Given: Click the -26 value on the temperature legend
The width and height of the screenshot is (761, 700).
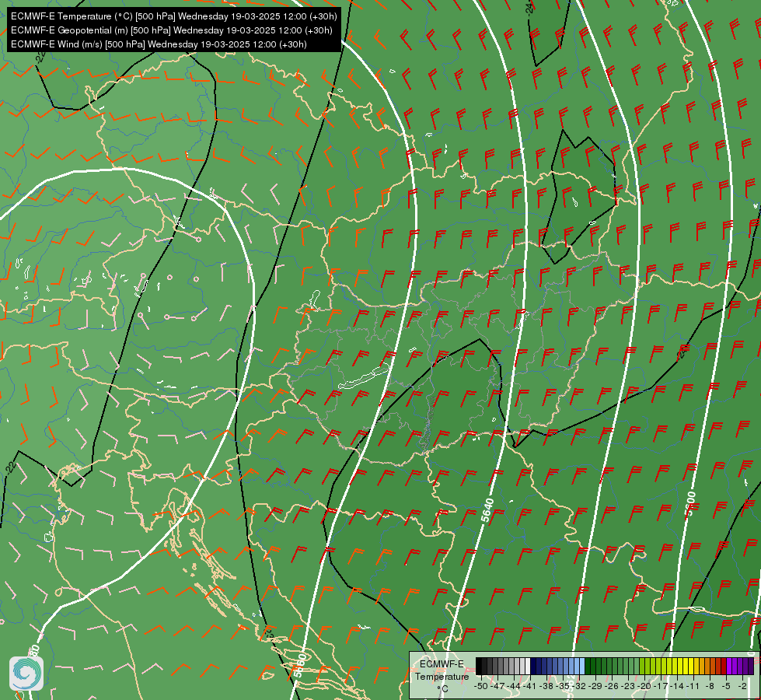Looking at the screenshot, I should pos(612,687).
